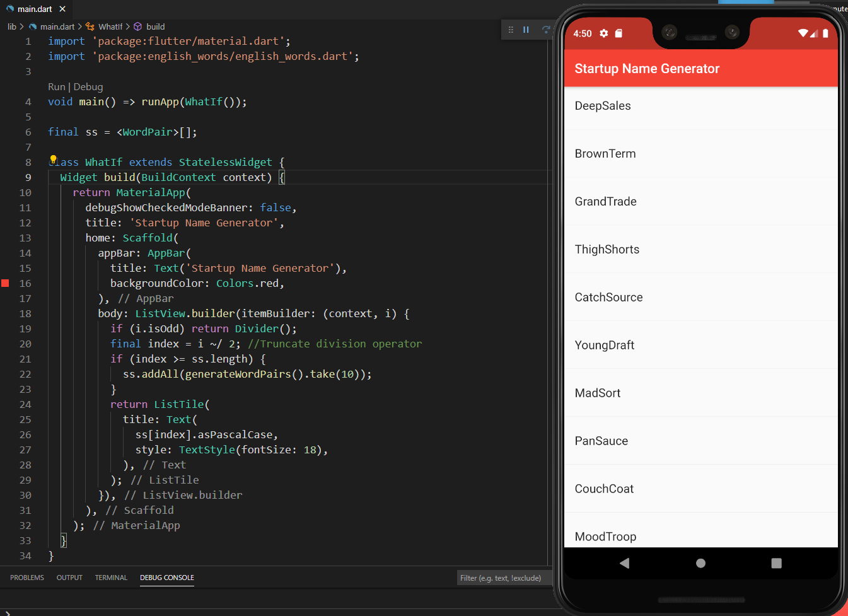Switch to the TERMINAL panel tab
Viewport: 848px width, 616px height.
111,578
